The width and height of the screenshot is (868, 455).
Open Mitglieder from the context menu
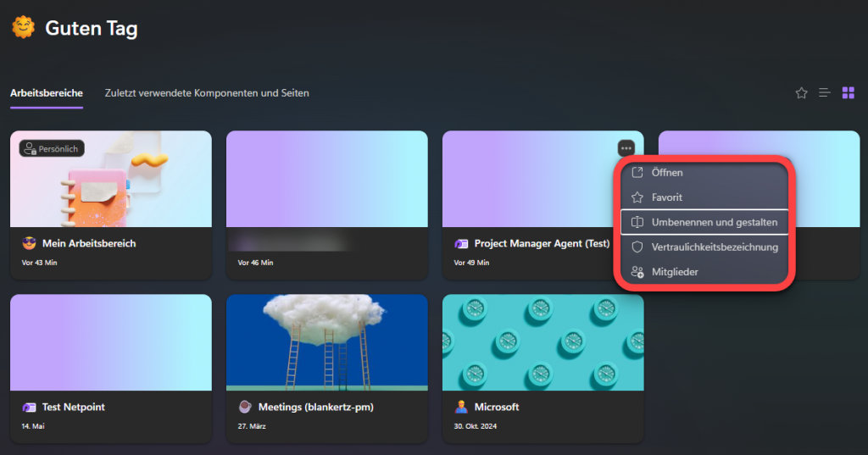click(x=675, y=272)
